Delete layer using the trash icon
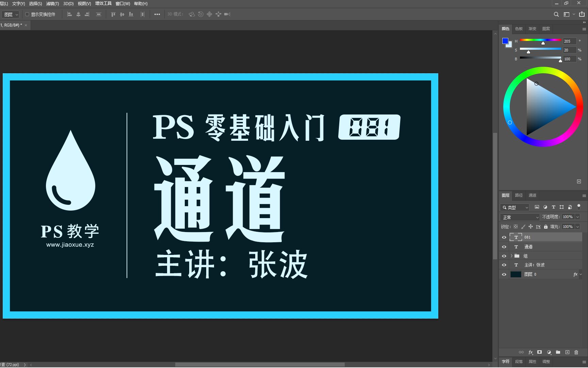The height and width of the screenshot is (368, 588). click(576, 352)
